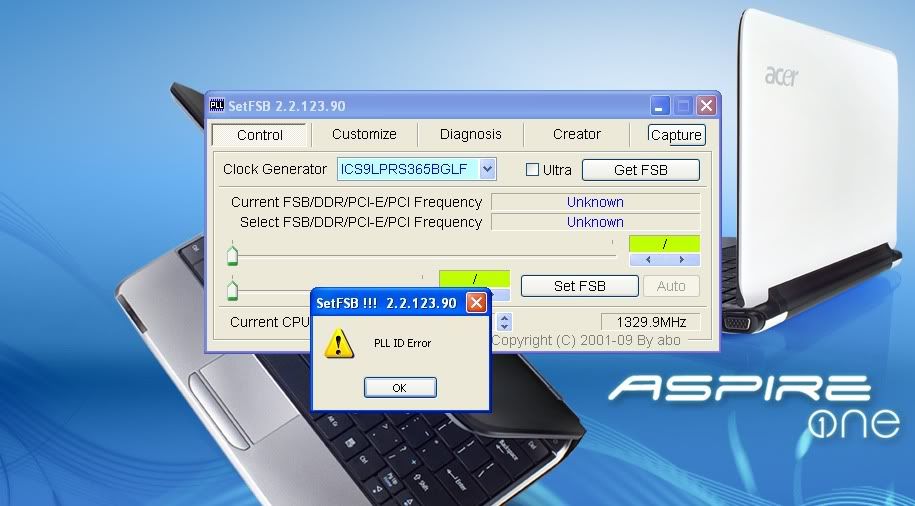The image size is (915, 506).
Task: Click the warning icon in error dialog
Action: (338, 343)
